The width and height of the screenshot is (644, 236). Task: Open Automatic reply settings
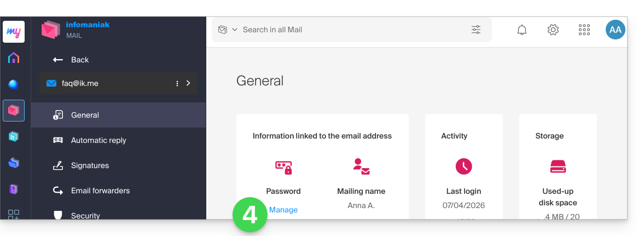click(x=98, y=140)
